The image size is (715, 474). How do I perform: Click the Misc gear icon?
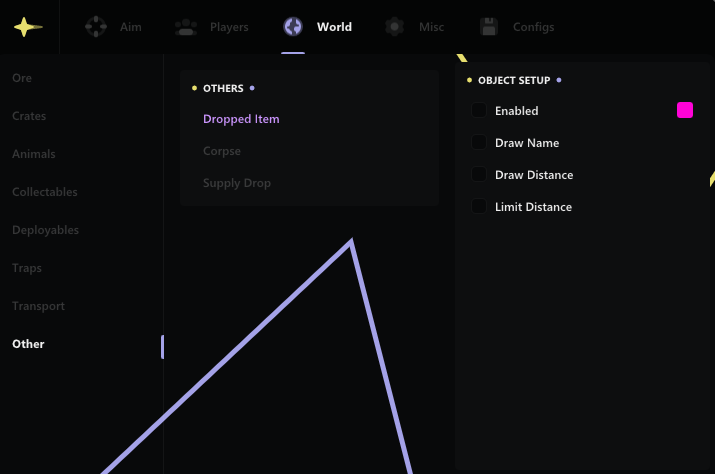click(x=395, y=27)
